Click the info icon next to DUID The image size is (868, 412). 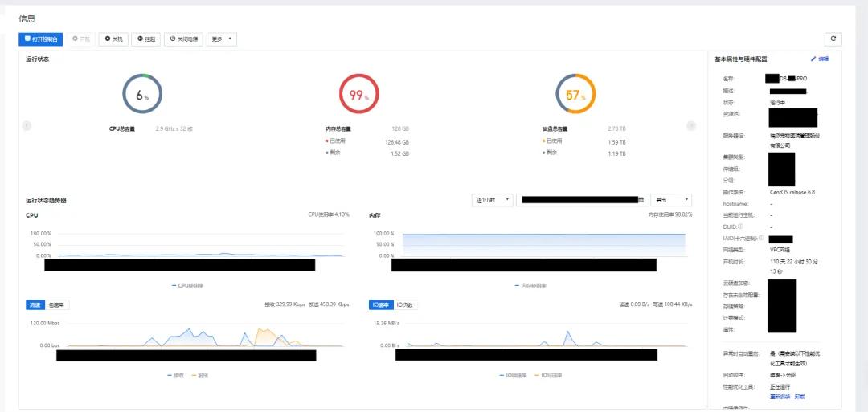tap(739, 227)
